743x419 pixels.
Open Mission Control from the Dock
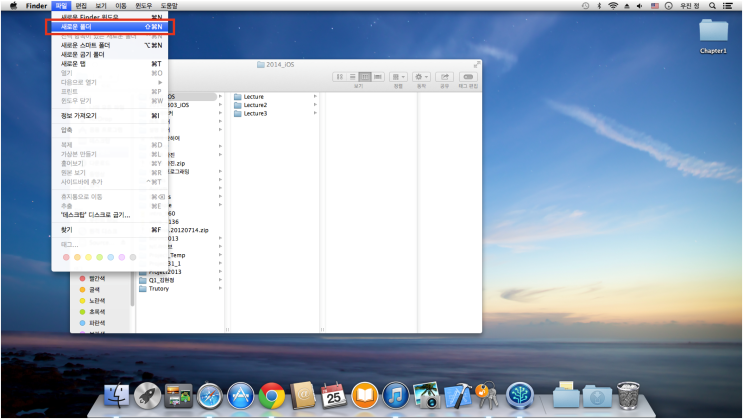coord(178,396)
